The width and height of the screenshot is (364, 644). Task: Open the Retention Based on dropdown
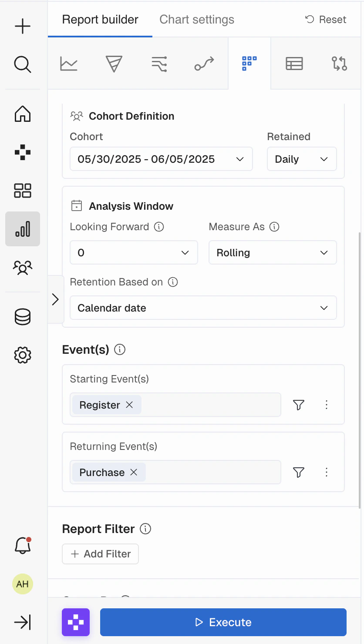click(203, 308)
